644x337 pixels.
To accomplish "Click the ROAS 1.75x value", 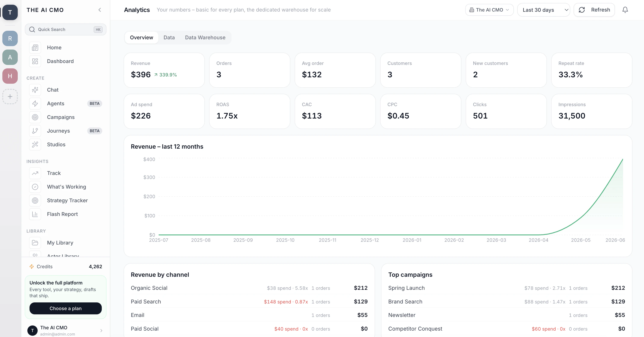I will [x=227, y=116].
